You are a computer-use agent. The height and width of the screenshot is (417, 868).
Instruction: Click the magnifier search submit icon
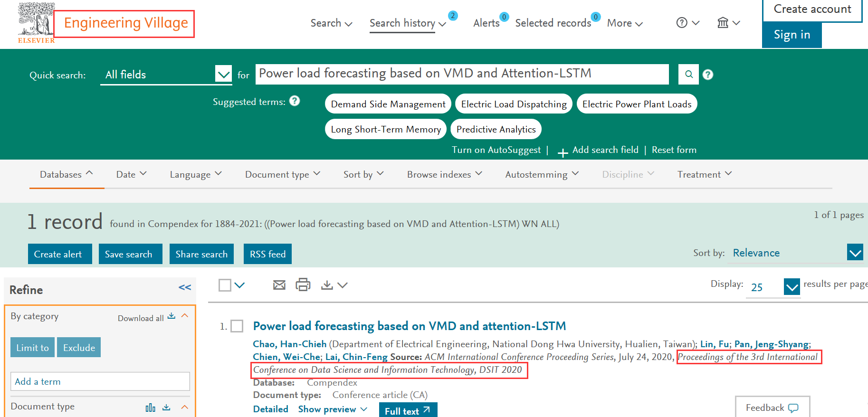point(688,75)
